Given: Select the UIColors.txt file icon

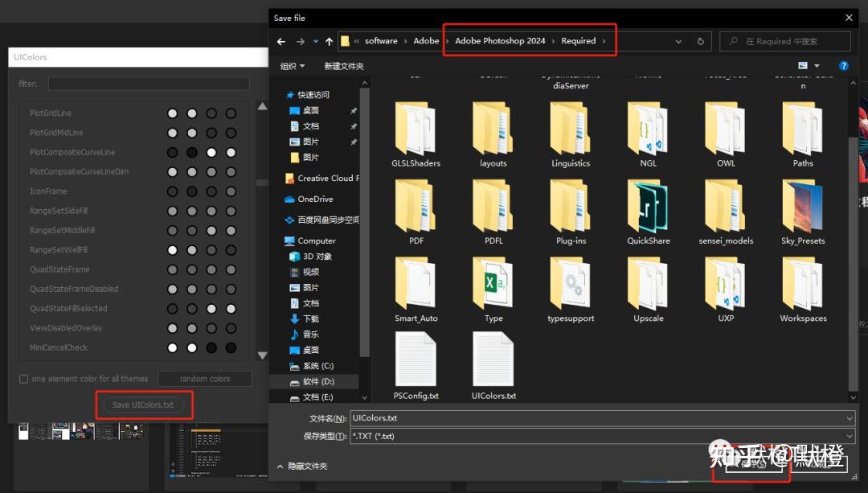Looking at the screenshot, I should coord(493,364).
